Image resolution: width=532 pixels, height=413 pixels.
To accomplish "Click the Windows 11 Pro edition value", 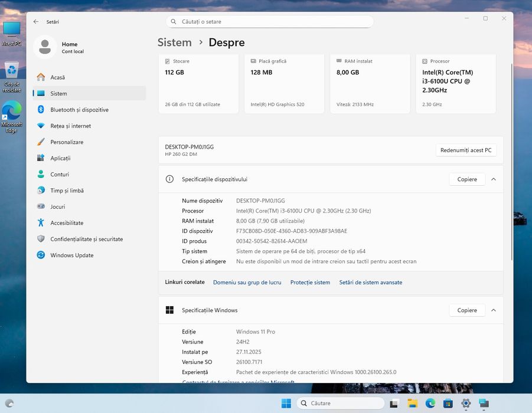I will [256, 332].
